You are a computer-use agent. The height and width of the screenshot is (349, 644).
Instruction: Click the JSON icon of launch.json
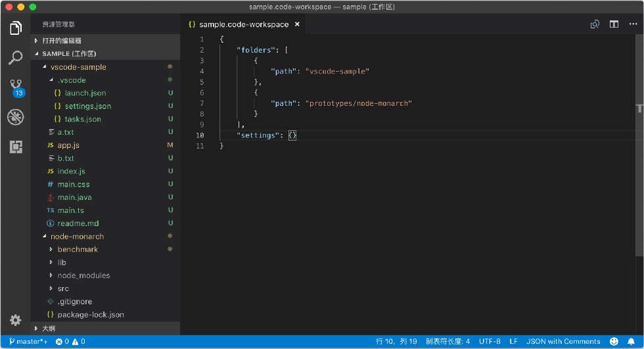58,93
